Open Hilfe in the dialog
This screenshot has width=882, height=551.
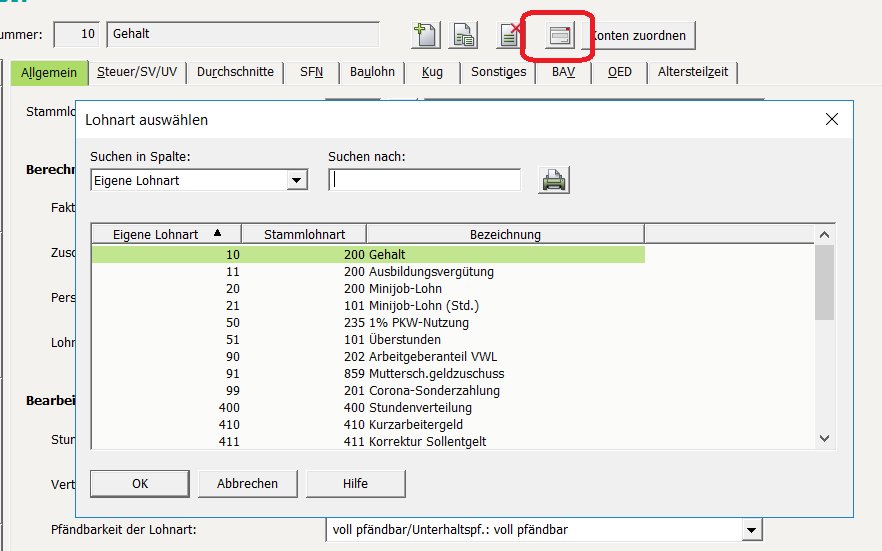point(356,484)
